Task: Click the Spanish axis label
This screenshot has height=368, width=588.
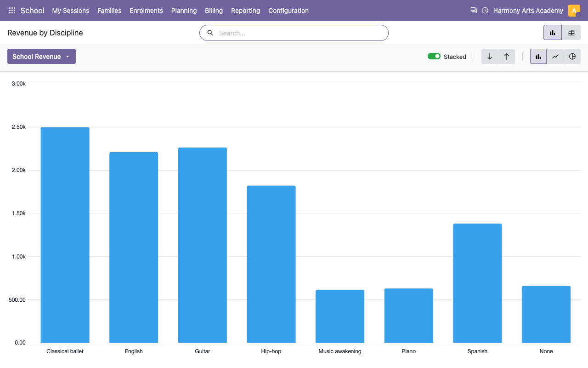Action: tap(477, 351)
